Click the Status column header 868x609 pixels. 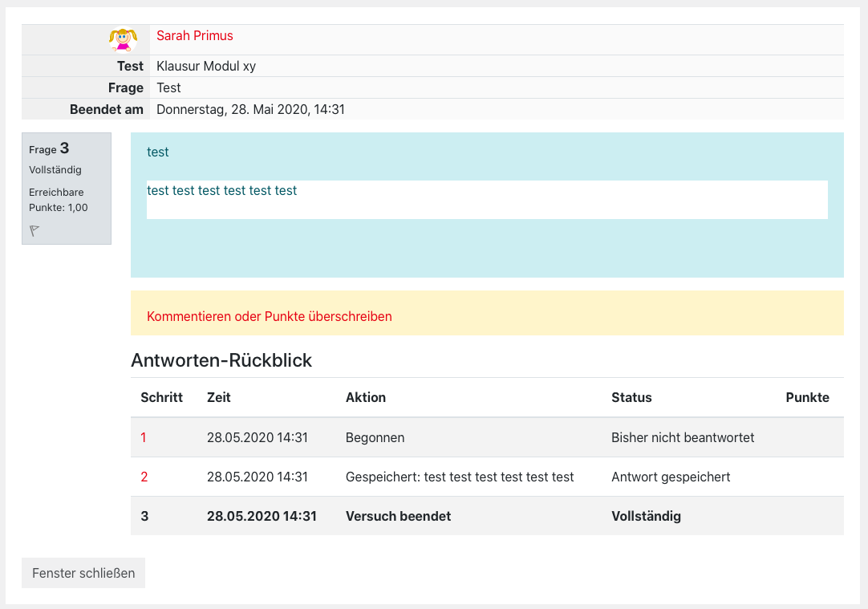631,397
